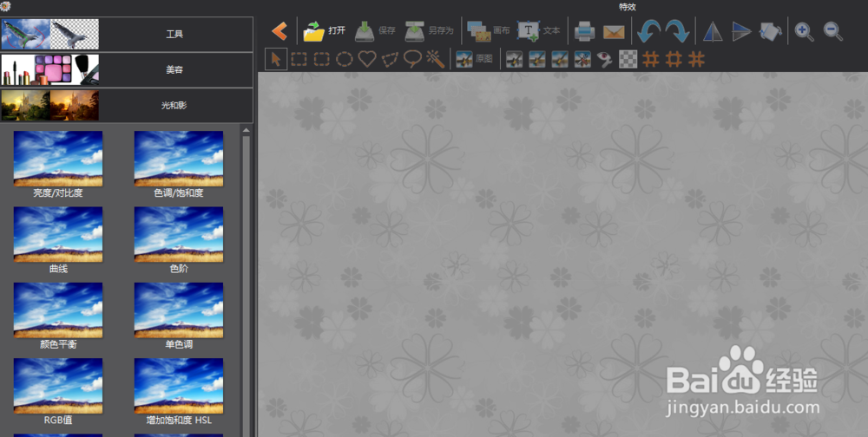This screenshot has height=437, width=868.
Task: Select the ellipse selection tool
Action: pyautogui.click(x=345, y=59)
